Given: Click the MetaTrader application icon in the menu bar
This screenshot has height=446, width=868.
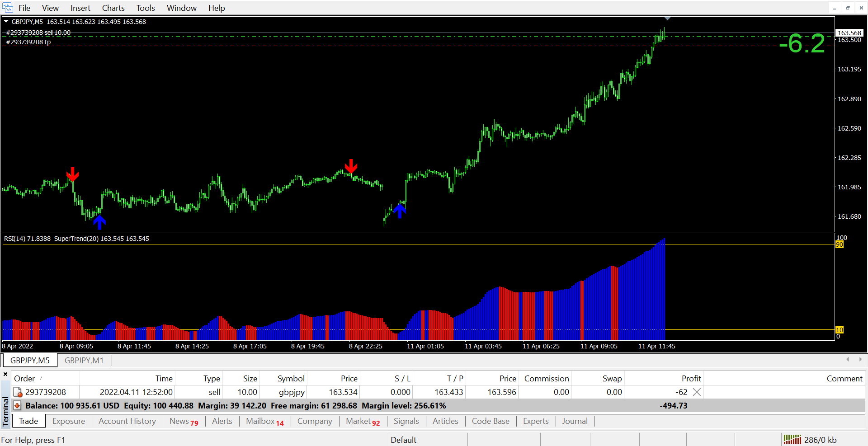Looking at the screenshot, I should [x=8, y=8].
